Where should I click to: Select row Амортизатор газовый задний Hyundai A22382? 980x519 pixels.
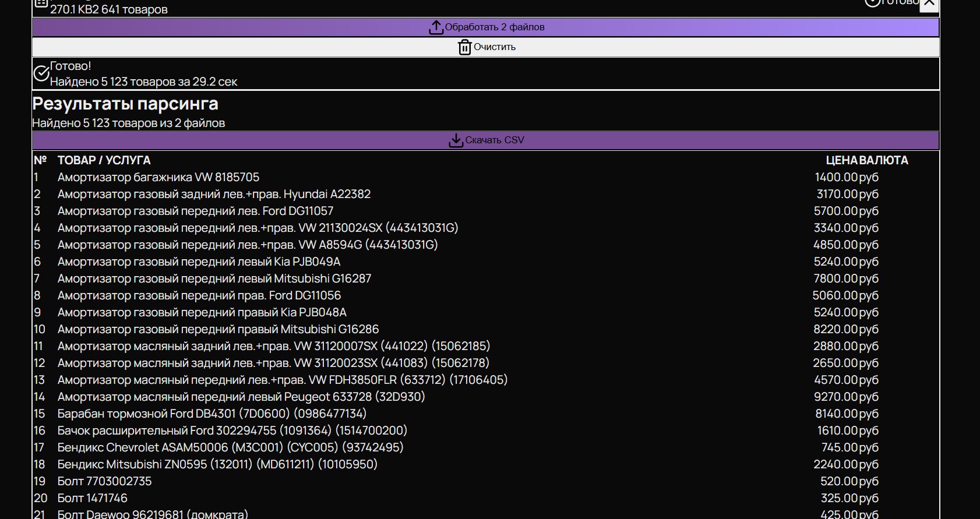click(x=485, y=194)
